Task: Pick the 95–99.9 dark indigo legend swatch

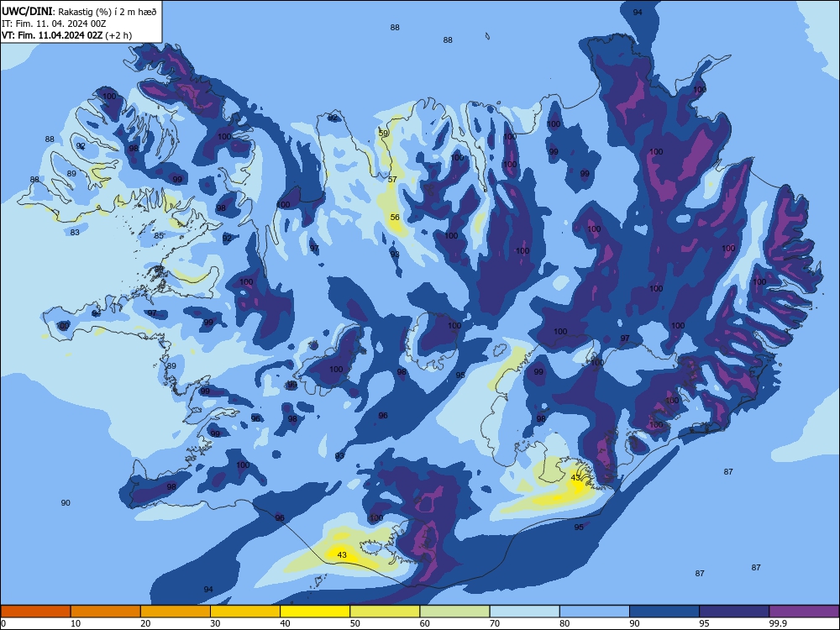Action: coord(734,612)
